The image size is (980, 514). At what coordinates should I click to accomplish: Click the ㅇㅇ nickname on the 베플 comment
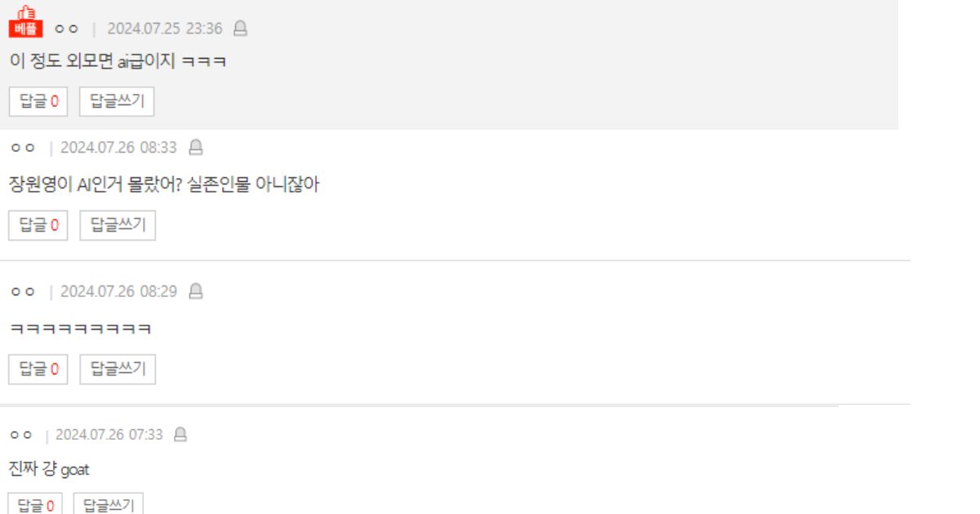[x=66, y=29]
